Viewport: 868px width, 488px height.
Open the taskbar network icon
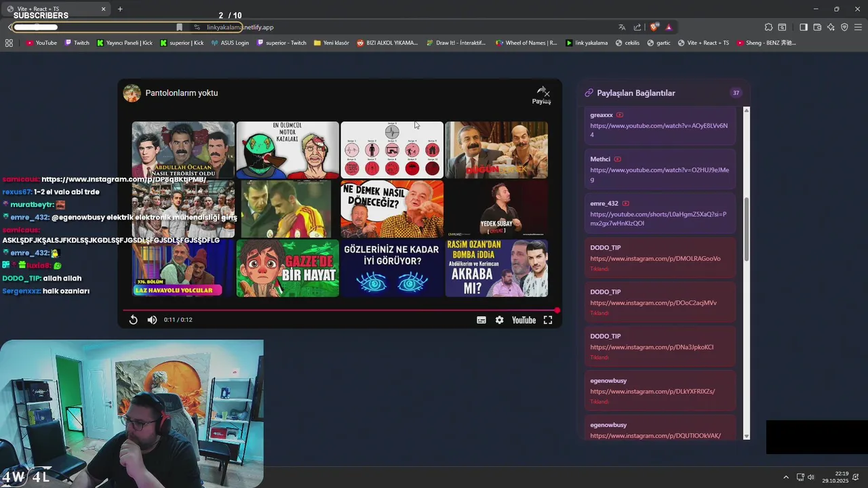[800, 477]
